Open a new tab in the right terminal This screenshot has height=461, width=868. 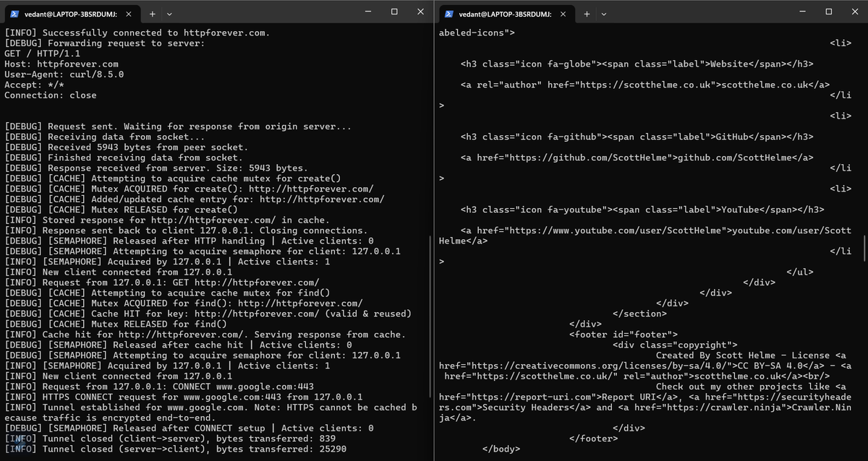point(587,13)
